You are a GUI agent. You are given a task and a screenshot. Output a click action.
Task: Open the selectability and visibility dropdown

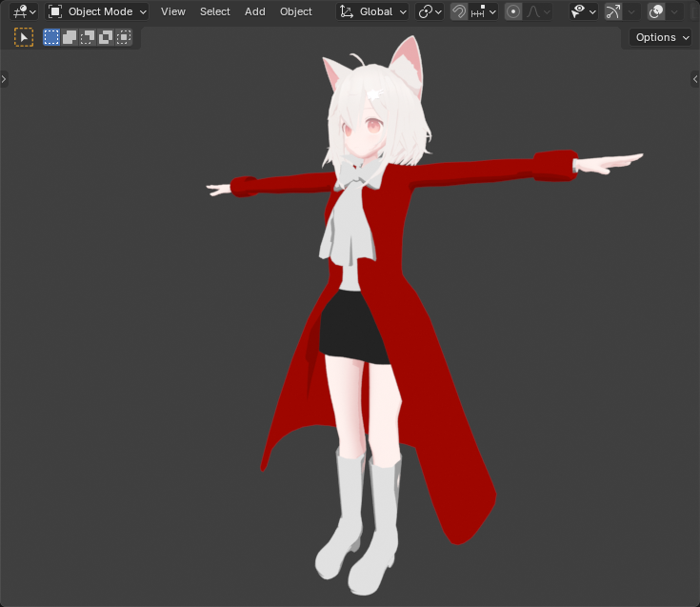coord(584,11)
